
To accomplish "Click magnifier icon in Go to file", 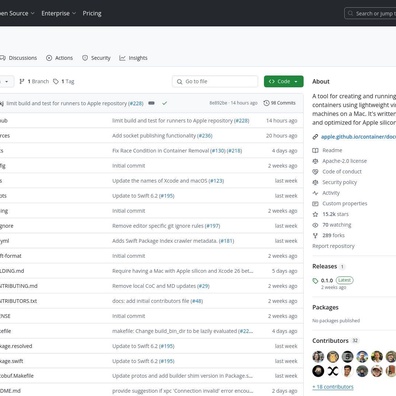I will (179, 82).
